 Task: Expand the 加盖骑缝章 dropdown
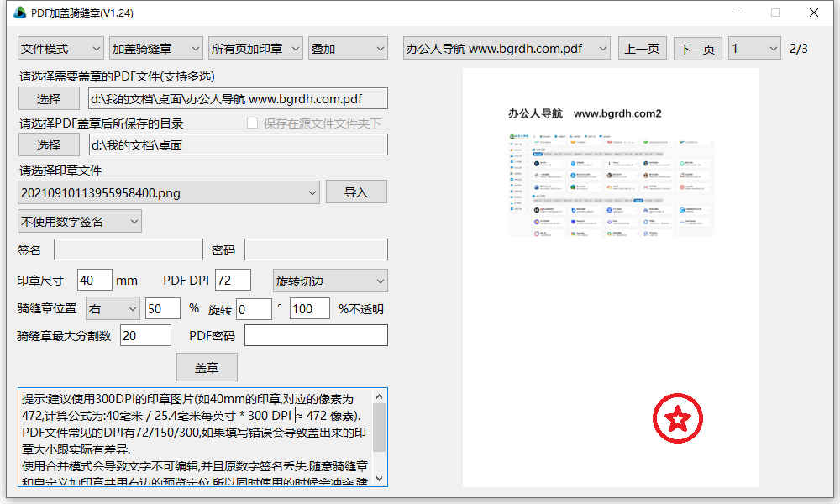pos(156,49)
